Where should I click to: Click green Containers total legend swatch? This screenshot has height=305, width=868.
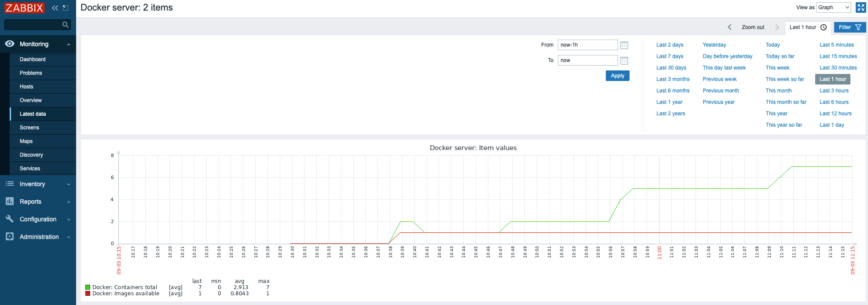tap(88, 287)
